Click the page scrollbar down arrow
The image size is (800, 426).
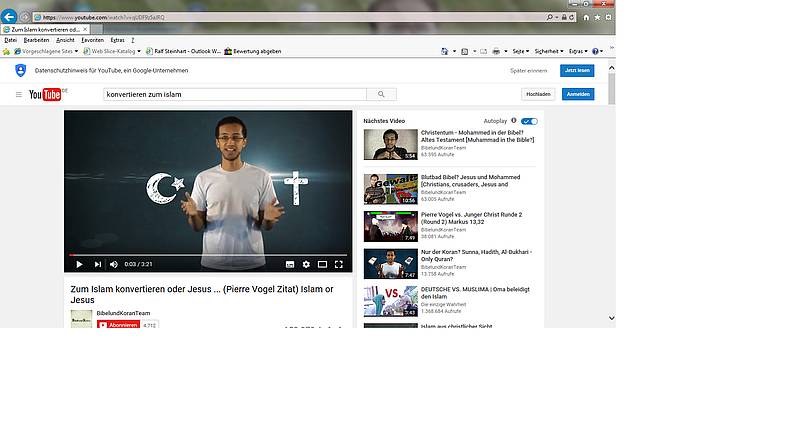(611, 318)
